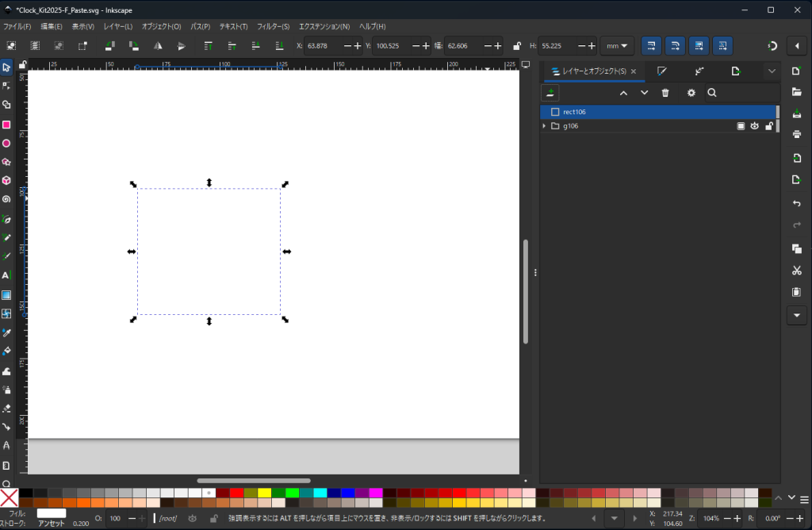Toggle width/height ratio lock
The width and height of the screenshot is (812, 530).
point(517,46)
